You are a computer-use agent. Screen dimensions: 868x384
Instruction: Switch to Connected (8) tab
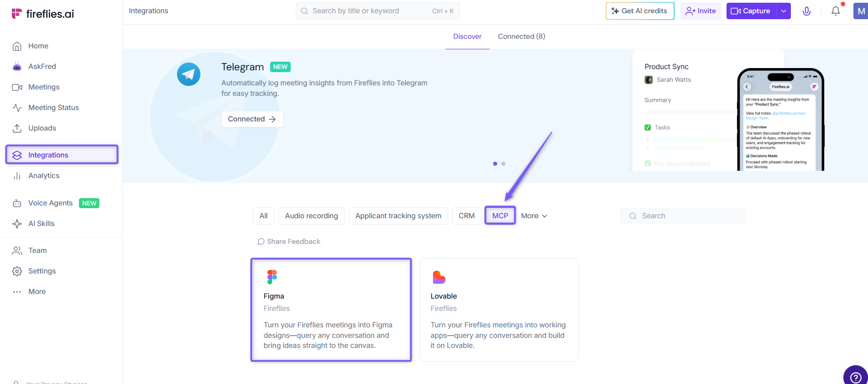(521, 37)
